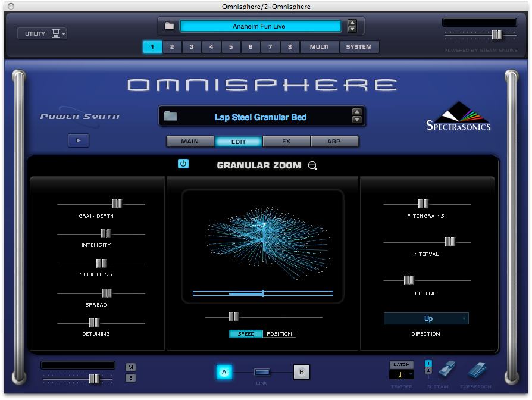Click the Grain Depth slider handle
The image size is (532, 400).
117,204
